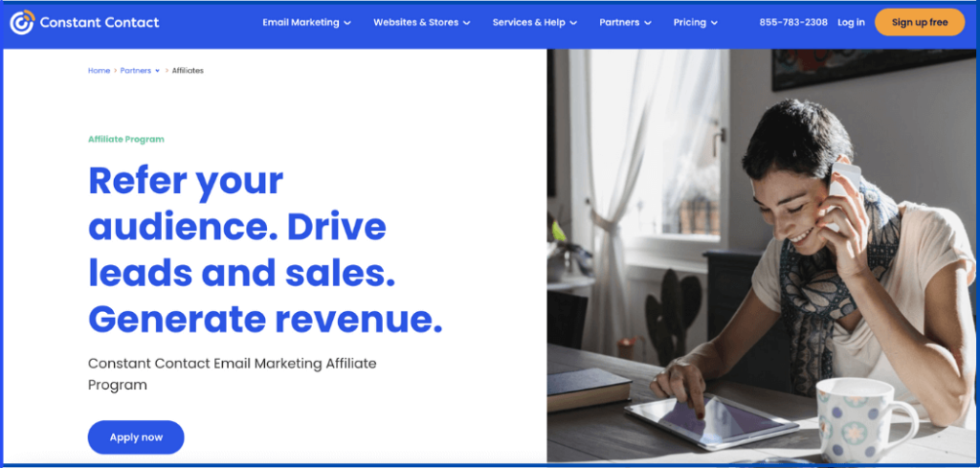Click the woman on phone hero image
This screenshot has width=980, height=468.
[x=762, y=256]
